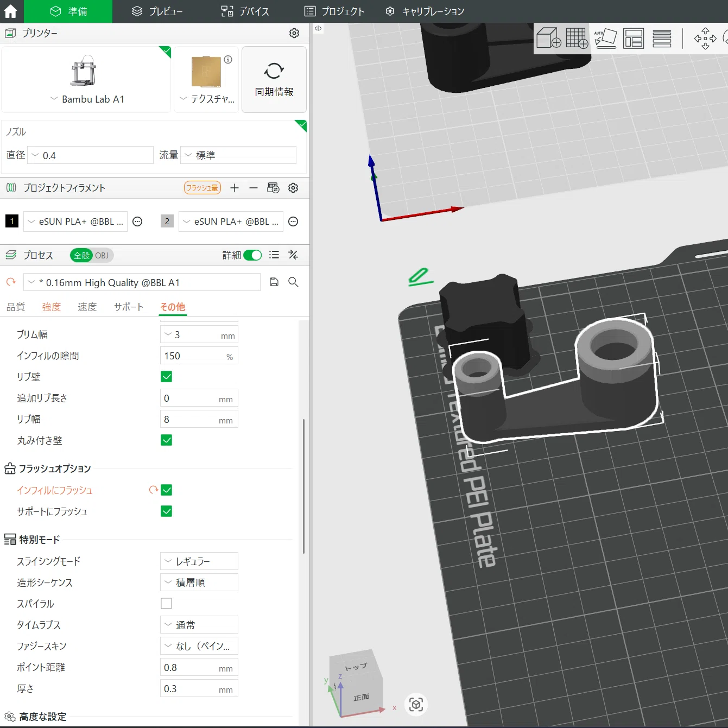Click filament 1 black color swatch
This screenshot has height=728, width=728.
[12, 221]
